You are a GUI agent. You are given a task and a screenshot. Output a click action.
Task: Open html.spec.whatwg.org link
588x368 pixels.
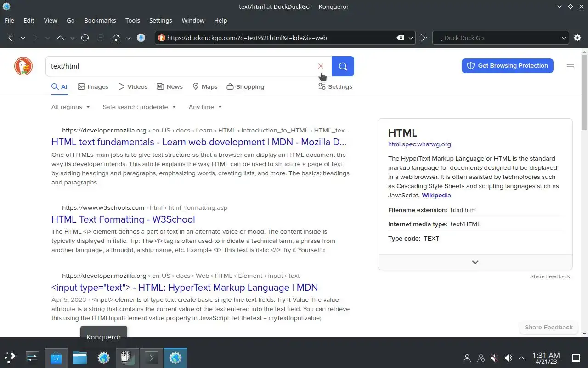[419, 144]
